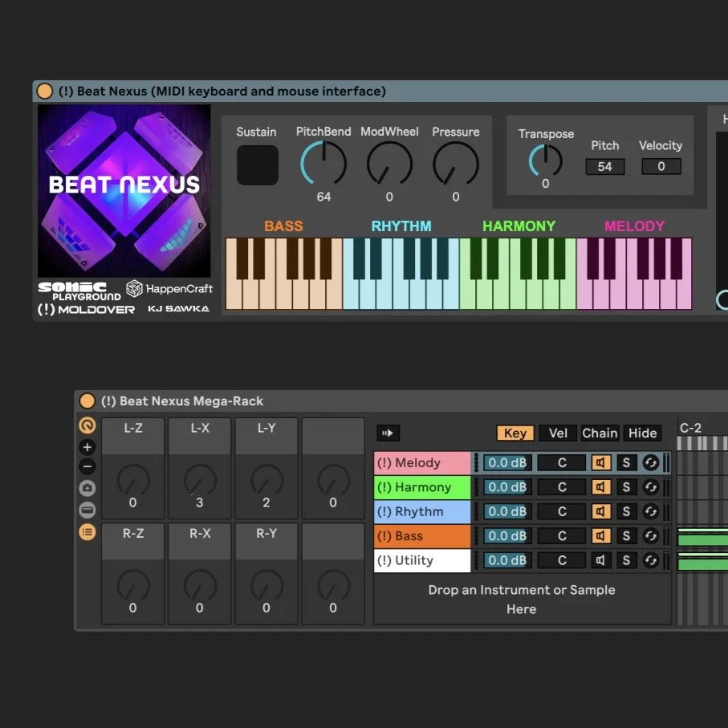This screenshot has height=728, width=728.
Task: Switch to the Vel tab
Action: pos(557,433)
